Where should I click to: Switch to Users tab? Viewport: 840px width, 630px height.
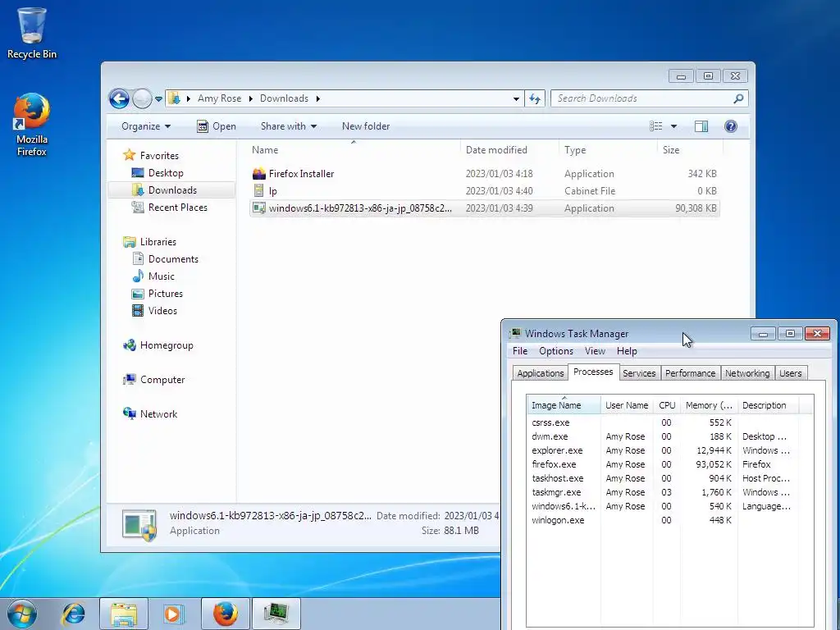[790, 373]
